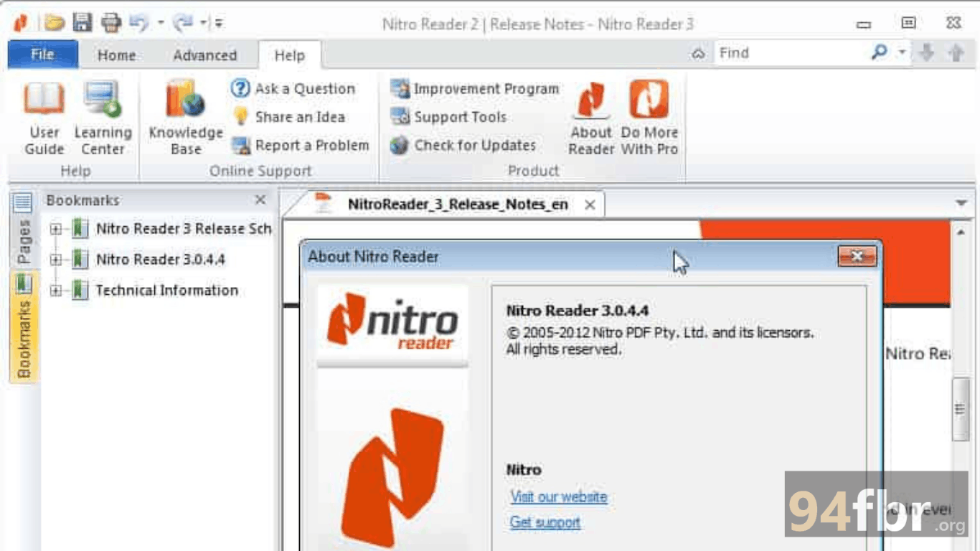This screenshot has height=551, width=980.
Task: Open the redo history dropdown arrow
Action: click(204, 23)
